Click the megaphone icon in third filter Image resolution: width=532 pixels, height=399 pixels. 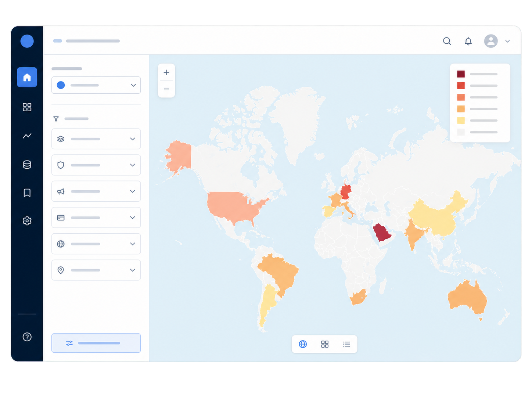(61, 191)
